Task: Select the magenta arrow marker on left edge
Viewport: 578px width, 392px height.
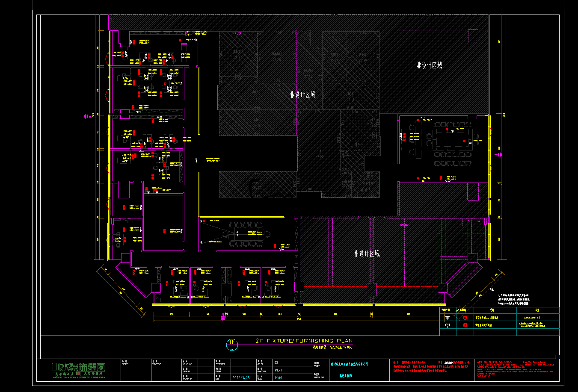Action: tap(85, 115)
